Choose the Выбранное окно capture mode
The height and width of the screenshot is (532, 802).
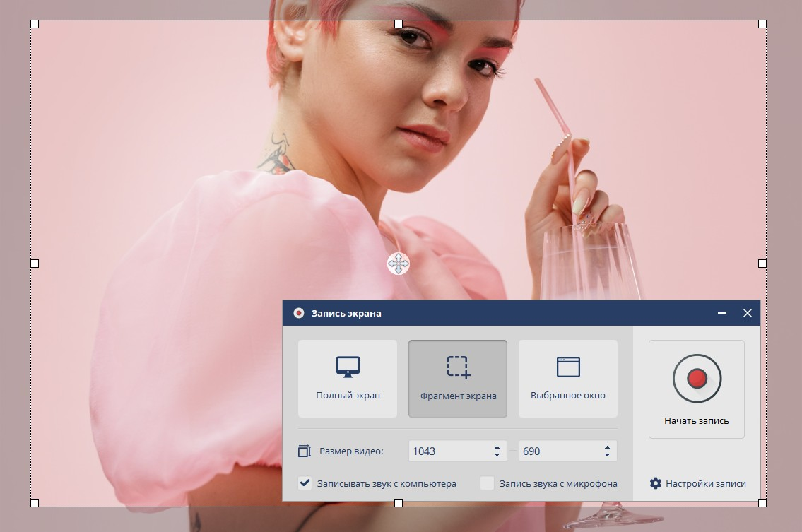(x=568, y=378)
